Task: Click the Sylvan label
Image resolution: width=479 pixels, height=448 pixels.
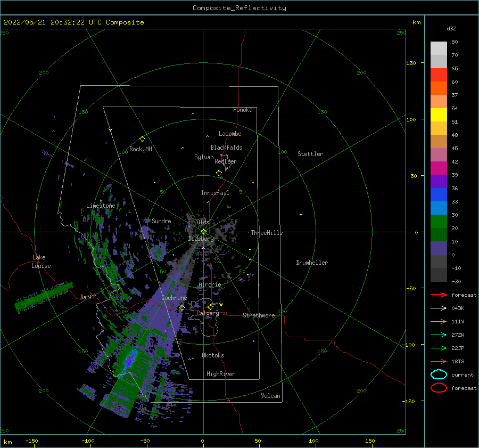Action: click(x=204, y=157)
